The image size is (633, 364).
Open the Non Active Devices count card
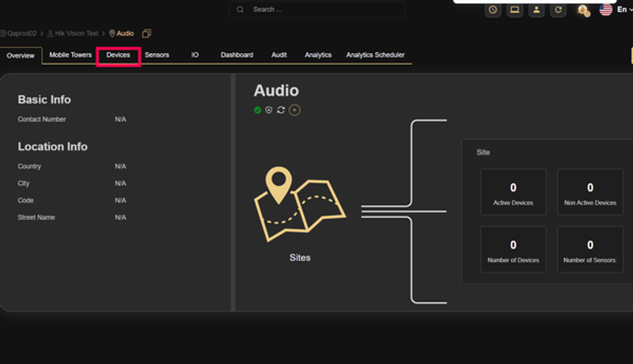click(590, 192)
